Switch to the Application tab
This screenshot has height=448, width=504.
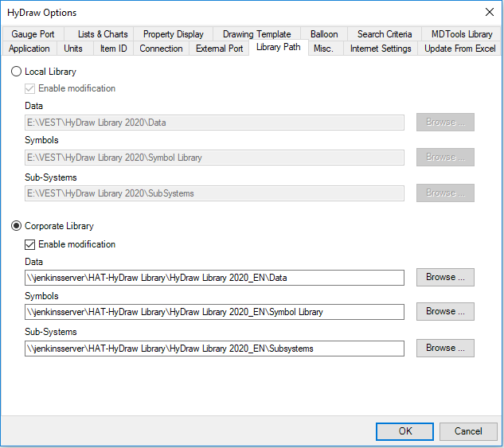click(x=29, y=49)
